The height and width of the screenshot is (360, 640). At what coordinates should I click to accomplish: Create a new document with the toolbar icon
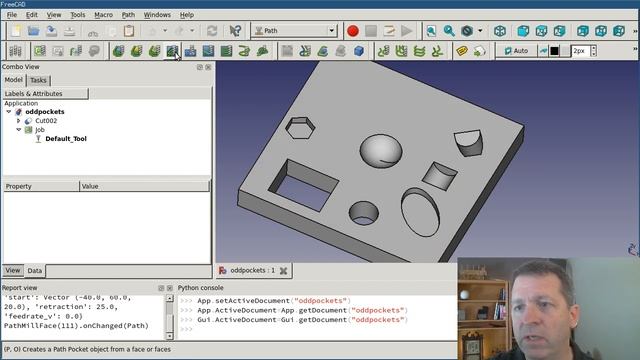(16, 31)
